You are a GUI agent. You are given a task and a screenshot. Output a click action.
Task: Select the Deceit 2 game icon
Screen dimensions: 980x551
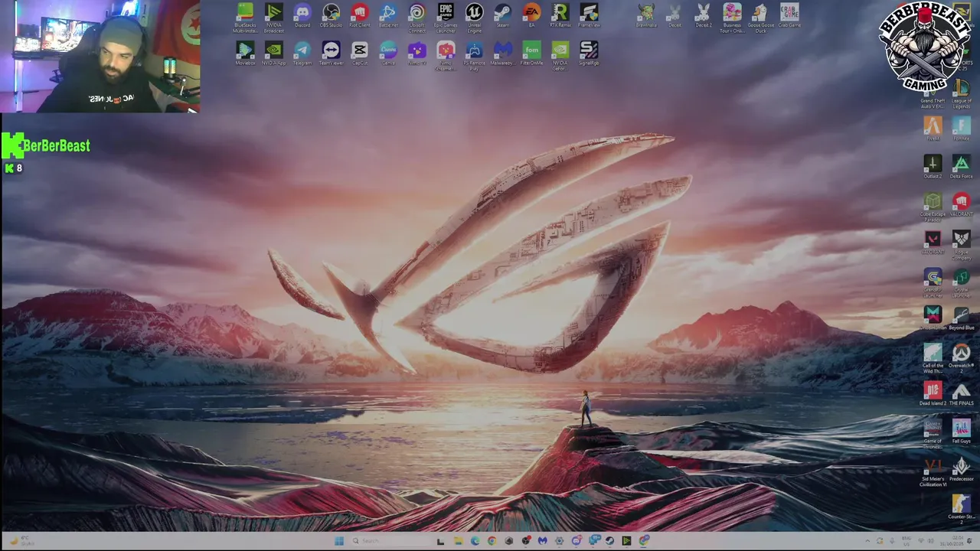pyautogui.click(x=703, y=16)
